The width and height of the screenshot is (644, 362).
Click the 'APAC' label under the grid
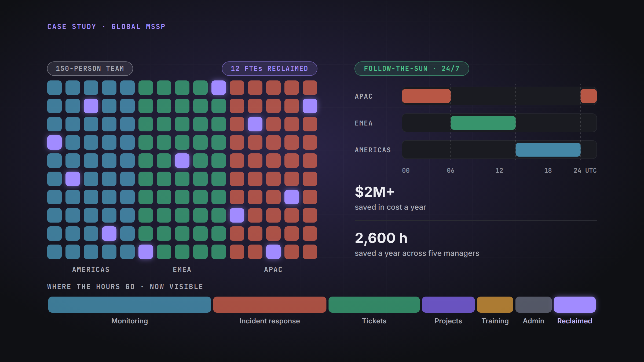point(273,269)
